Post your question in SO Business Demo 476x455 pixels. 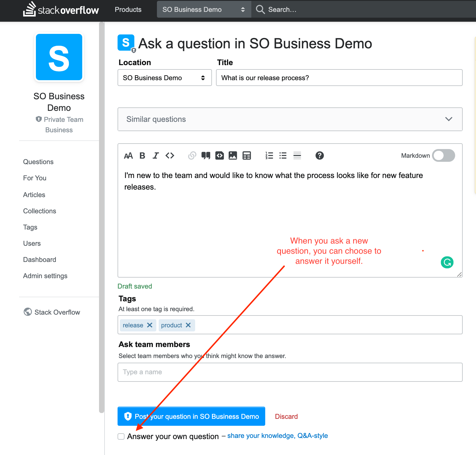tap(191, 416)
